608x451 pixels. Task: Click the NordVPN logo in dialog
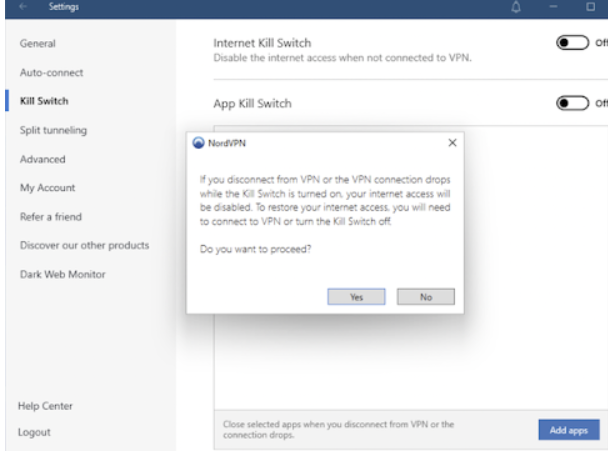point(199,143)
